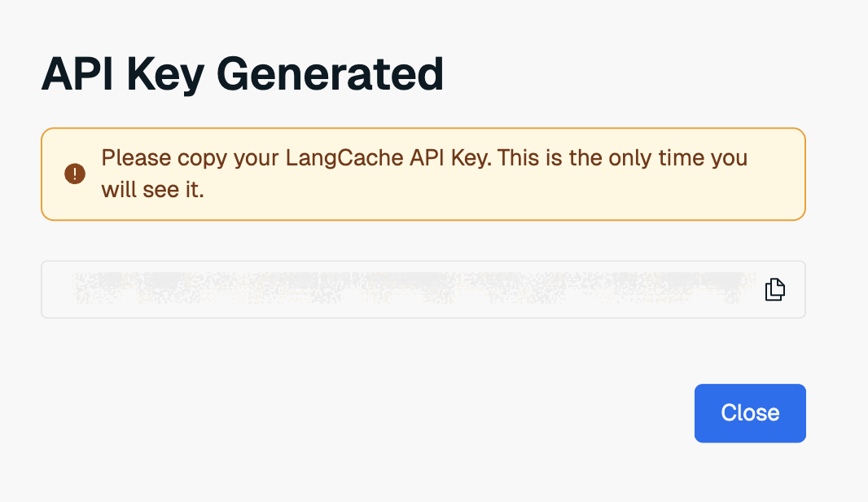
Task: Close the API Key Generated dialog
Action: [x=749, y=413]
